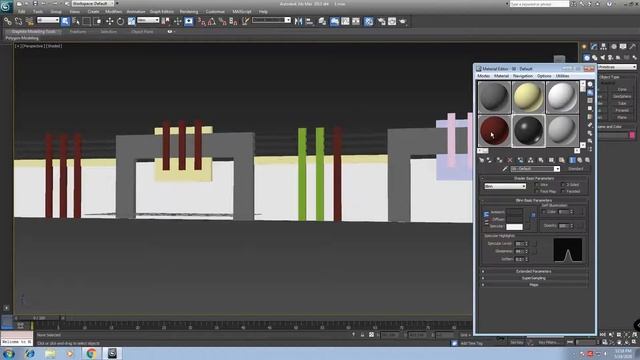Select Lights category in Create panel
640x360 pixels.
coord(603,58)
